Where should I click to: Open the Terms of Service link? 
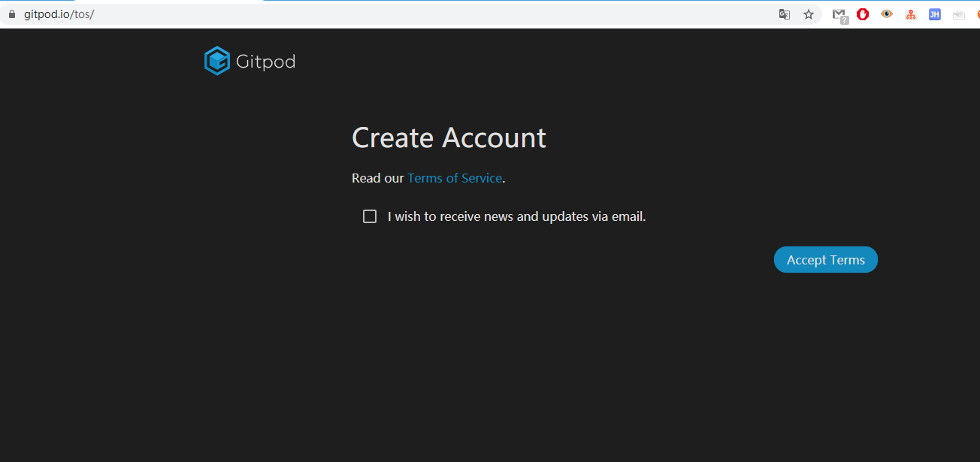[x=455, y=178]
